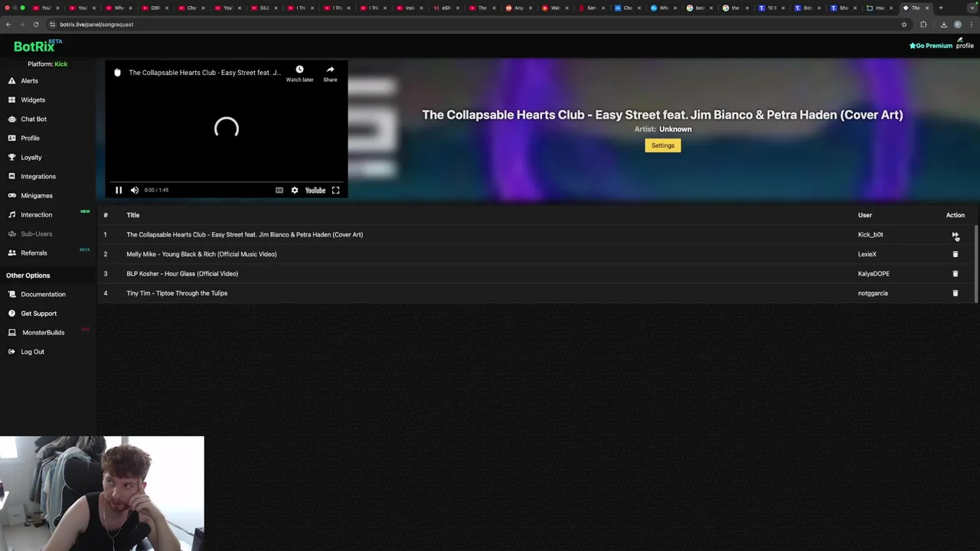The width and height of the screenshot is (980, 551).
Task: Click the Get Support icon
Action: tap(12, 313)
